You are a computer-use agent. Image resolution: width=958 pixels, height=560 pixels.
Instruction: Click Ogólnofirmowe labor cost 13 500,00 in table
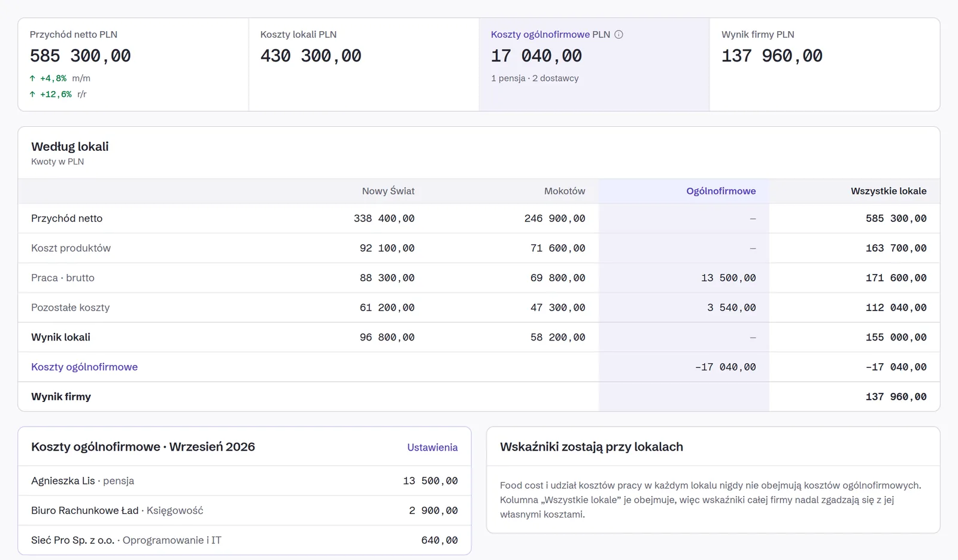point(728,278)
